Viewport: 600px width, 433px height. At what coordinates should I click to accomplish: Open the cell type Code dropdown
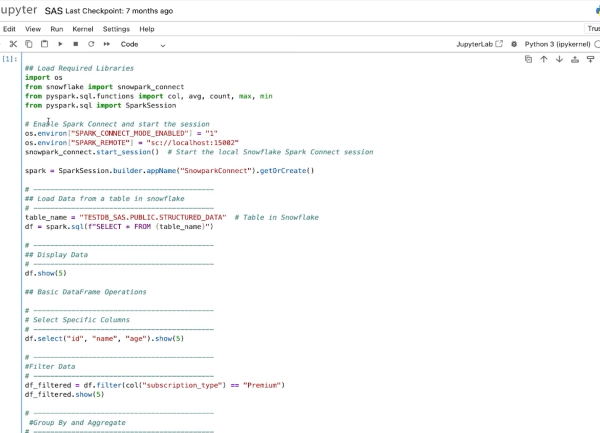[x=143, y=44]
